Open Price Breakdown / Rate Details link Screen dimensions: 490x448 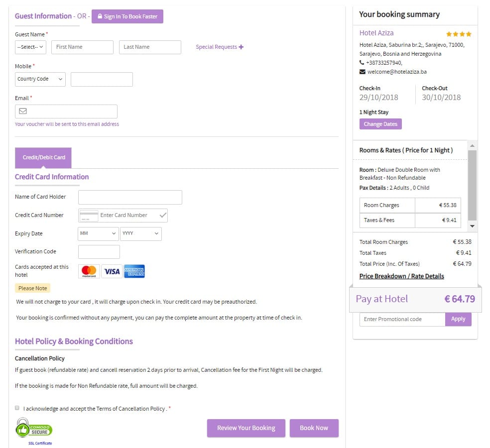pyautogui.click(x=401, y=276)
